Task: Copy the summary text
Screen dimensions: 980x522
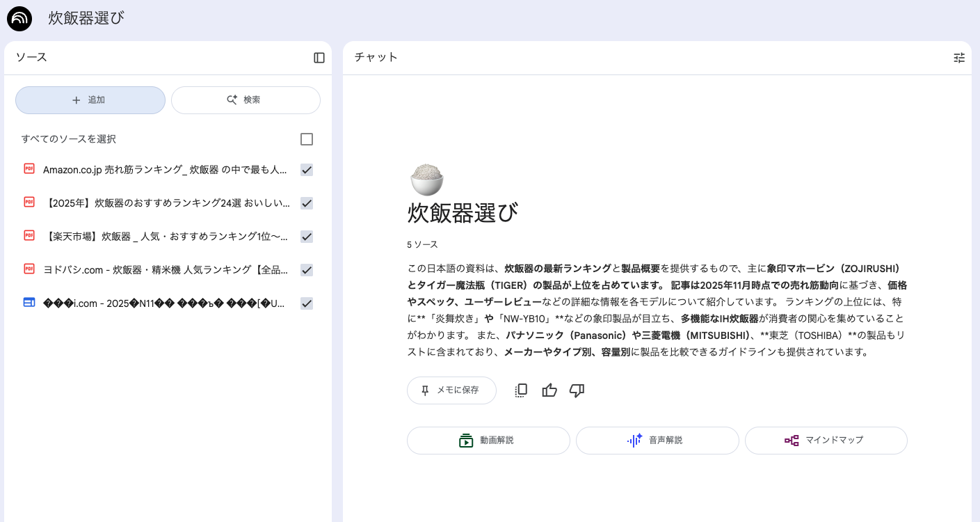Action: (x=521, y=390)
